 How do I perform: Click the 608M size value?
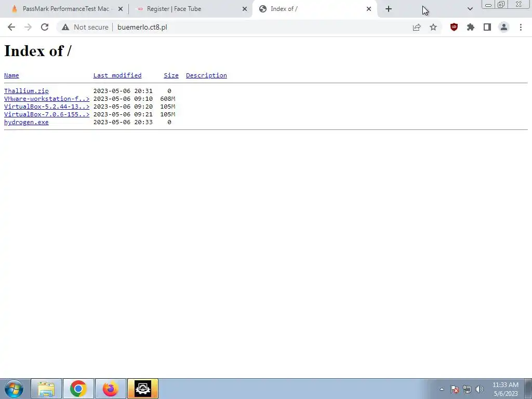pyautogui.click(x=168, y=99)
